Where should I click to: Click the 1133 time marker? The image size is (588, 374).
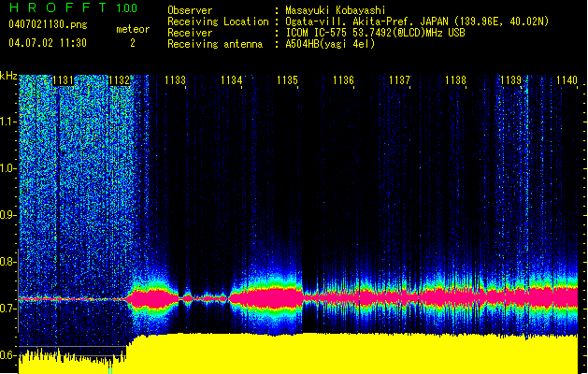coord(175,80)
